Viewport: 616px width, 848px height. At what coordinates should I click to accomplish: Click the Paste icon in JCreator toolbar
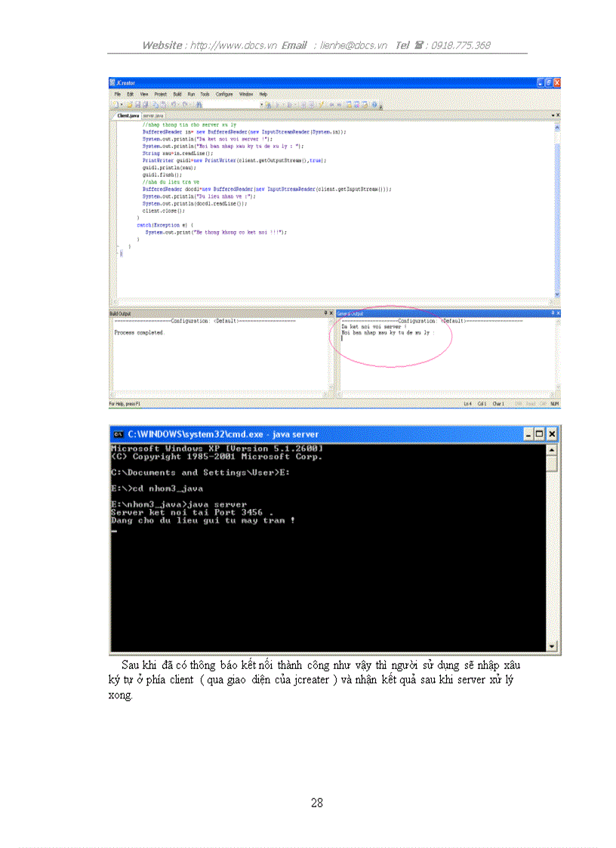(164, 105)
